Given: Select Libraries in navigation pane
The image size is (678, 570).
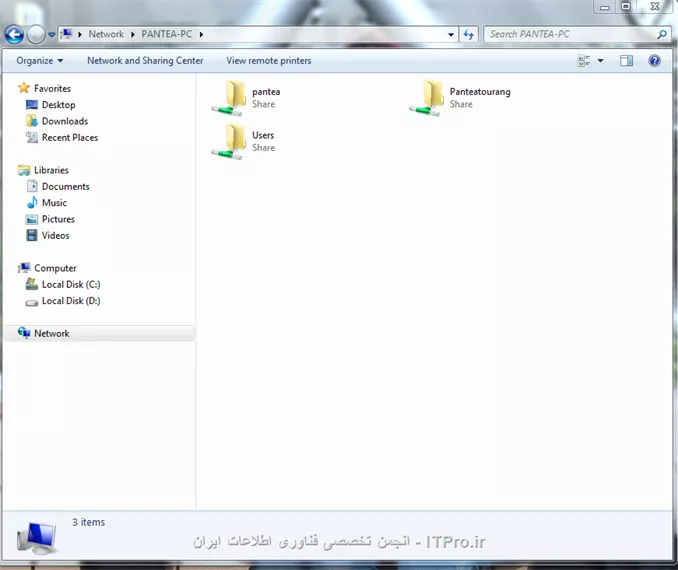Looking at the screenshot, I should 51,170.
